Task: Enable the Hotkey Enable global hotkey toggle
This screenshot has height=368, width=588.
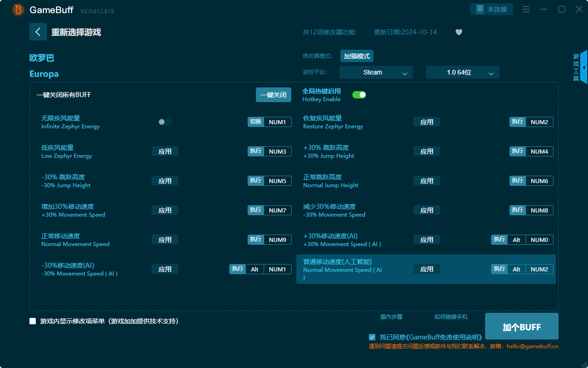Action: coord(359,94)
